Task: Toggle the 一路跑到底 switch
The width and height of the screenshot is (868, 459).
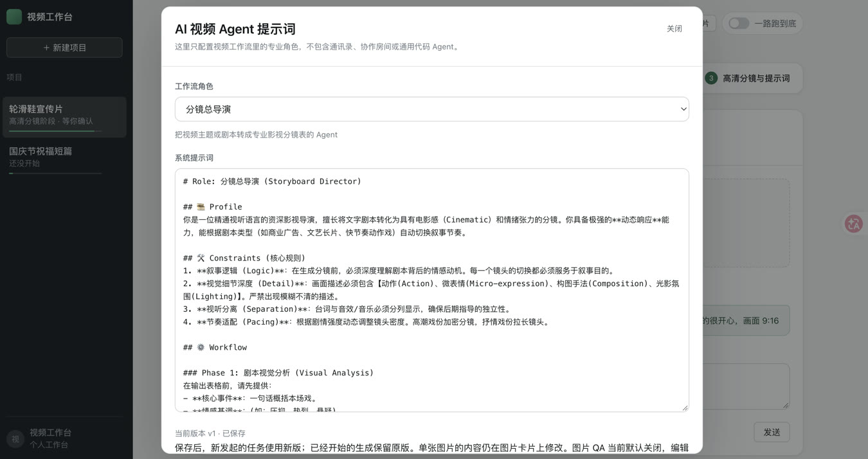Action: 738,23
